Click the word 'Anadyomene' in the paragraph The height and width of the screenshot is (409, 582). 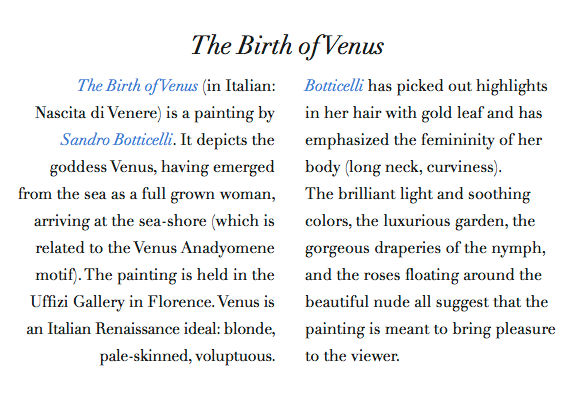tap(228, 248)
